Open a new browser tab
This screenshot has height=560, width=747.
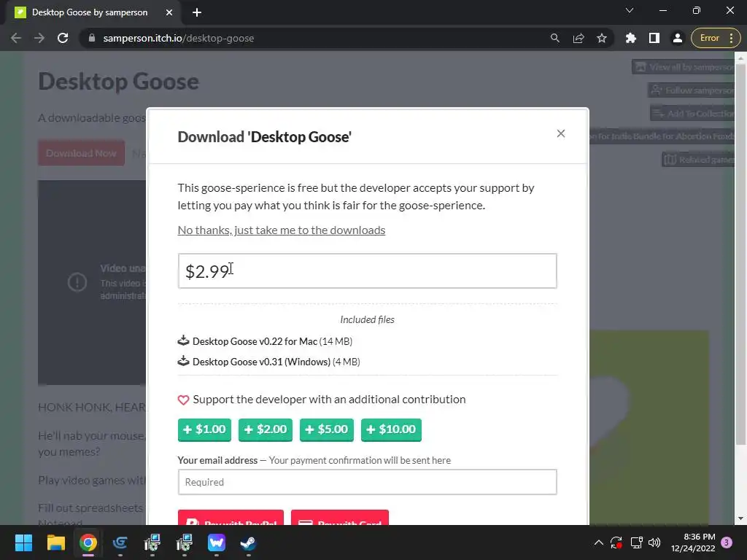coord(197,12)
